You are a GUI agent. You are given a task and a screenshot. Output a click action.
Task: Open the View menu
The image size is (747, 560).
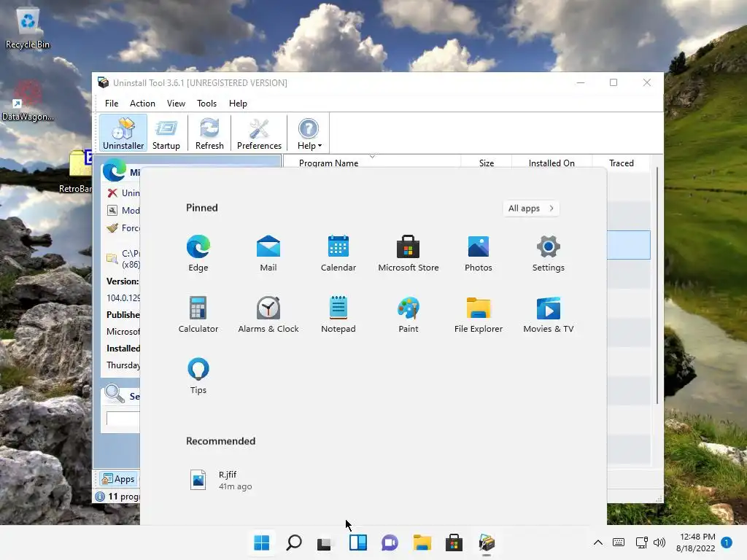[176, 104]
